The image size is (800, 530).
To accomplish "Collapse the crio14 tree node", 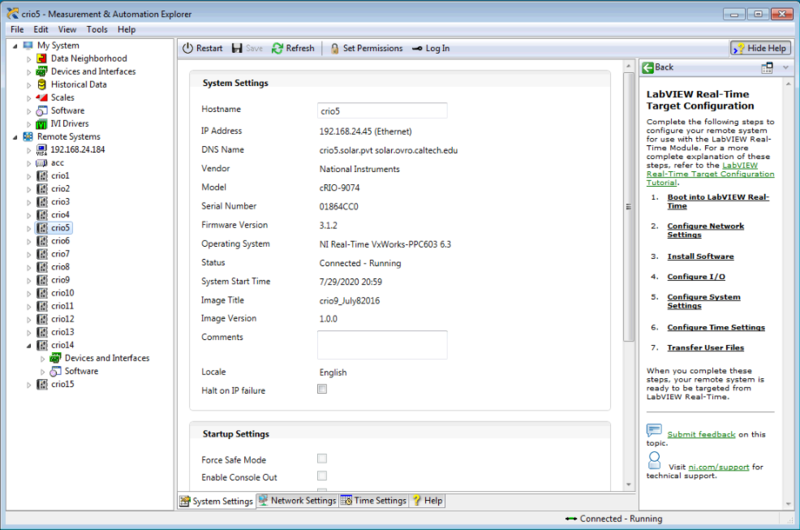I will 29,345.
